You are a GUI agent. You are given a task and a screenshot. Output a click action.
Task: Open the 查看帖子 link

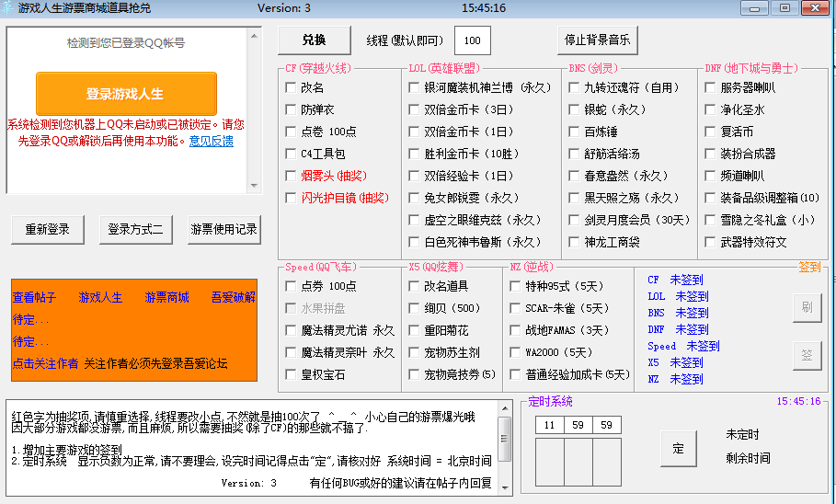(x=34, y=297)
